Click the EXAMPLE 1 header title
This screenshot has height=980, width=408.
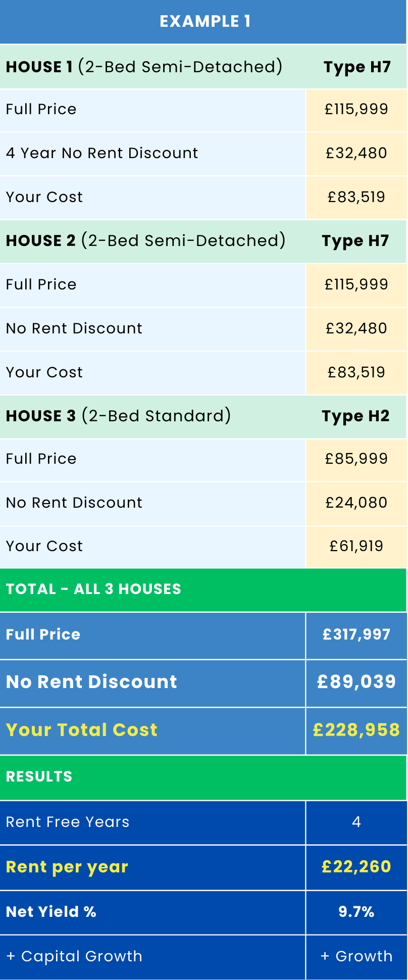coord(205,21)
